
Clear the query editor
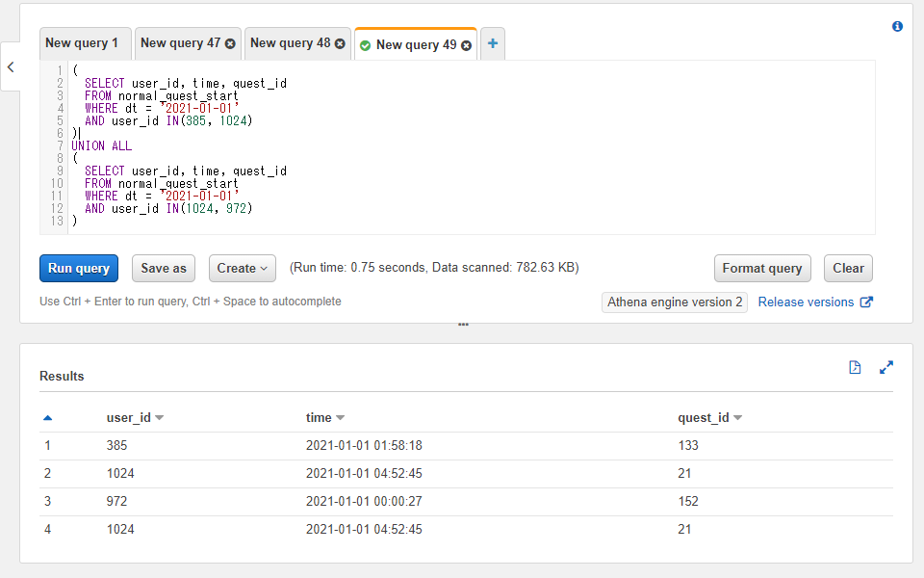pyautogui.click(x=848, y=269)
